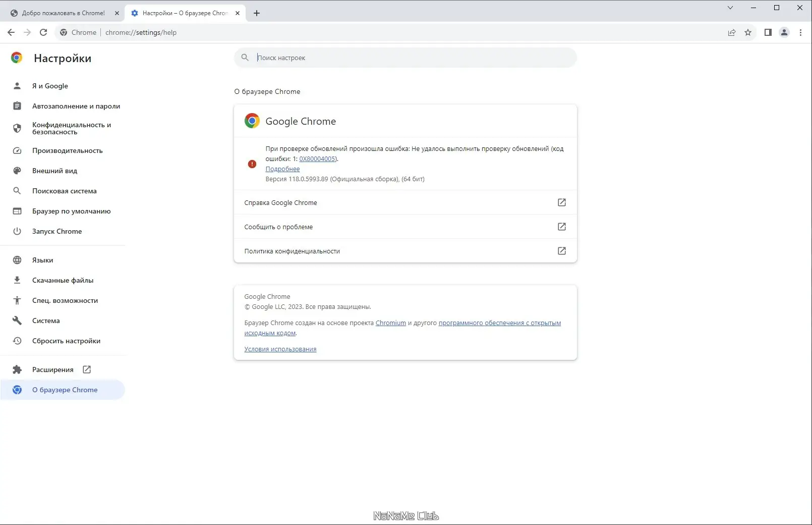Click the error code link 0X80004005

[317, 159]
